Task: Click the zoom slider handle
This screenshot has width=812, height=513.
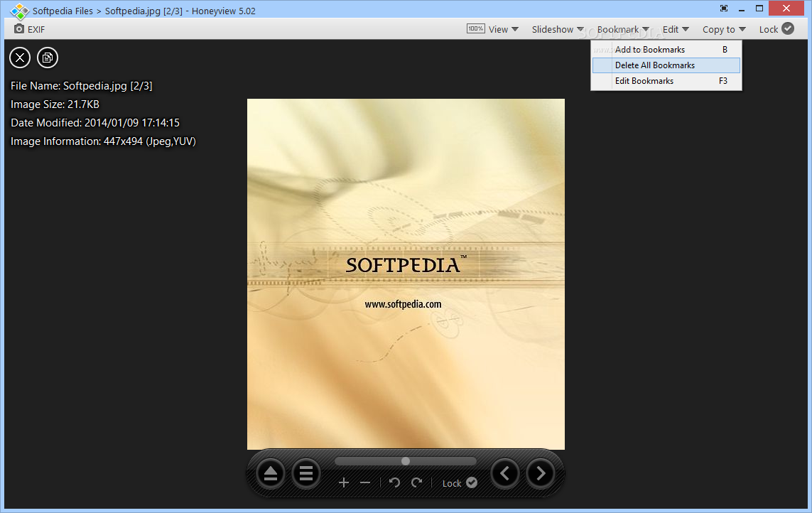Action: (406, 461)
